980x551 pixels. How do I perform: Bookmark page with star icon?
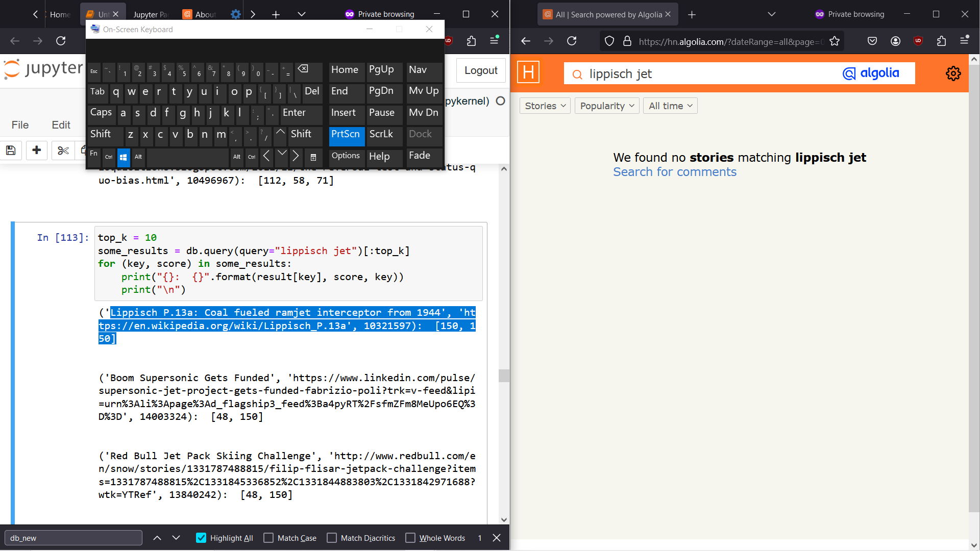pyautogui.click(x=835, y=41)
